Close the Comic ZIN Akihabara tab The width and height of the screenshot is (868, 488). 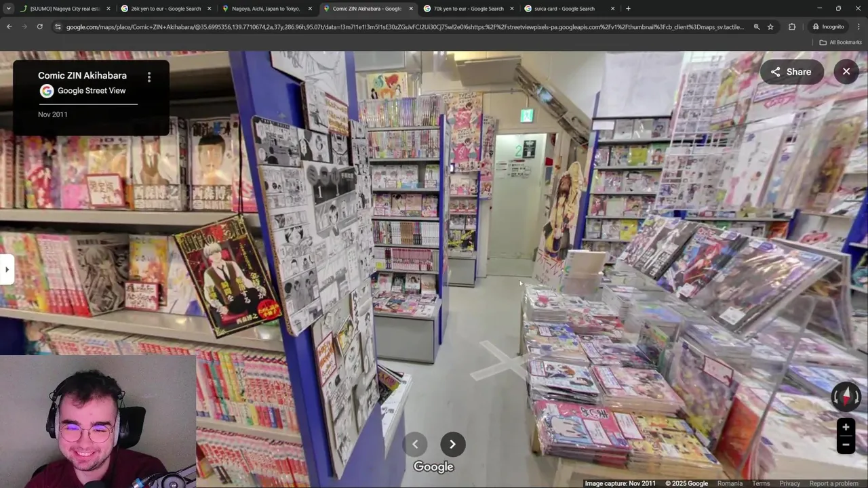pyautogui.click(x=411, y=9)
